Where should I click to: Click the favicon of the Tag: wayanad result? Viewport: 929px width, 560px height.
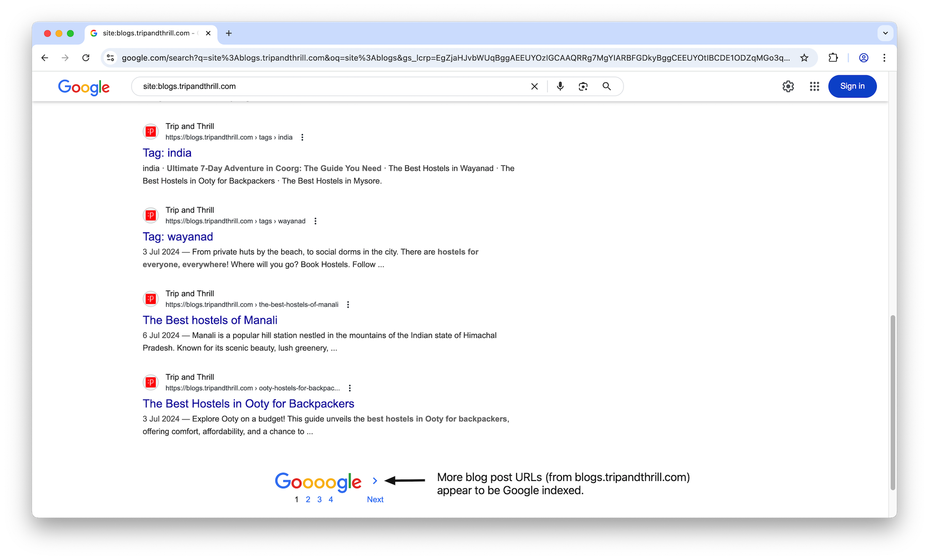pos(151,215)
